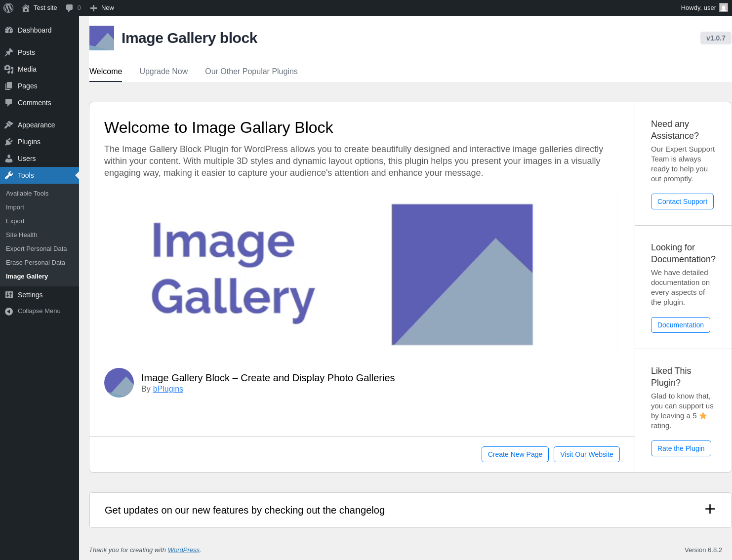Click the Pages icon in sidebar
Viewport: 732px width, 560px height.
(9, 86)
